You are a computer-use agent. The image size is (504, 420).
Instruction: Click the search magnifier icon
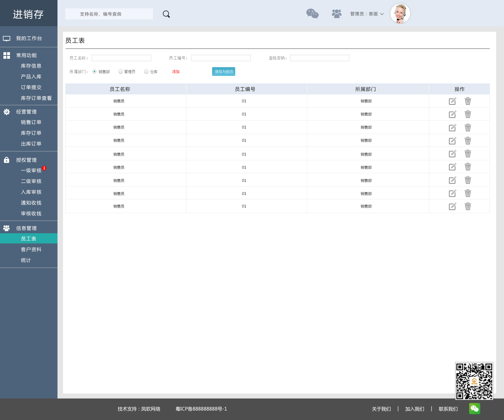pyautogui.click(x=166, y=14)
